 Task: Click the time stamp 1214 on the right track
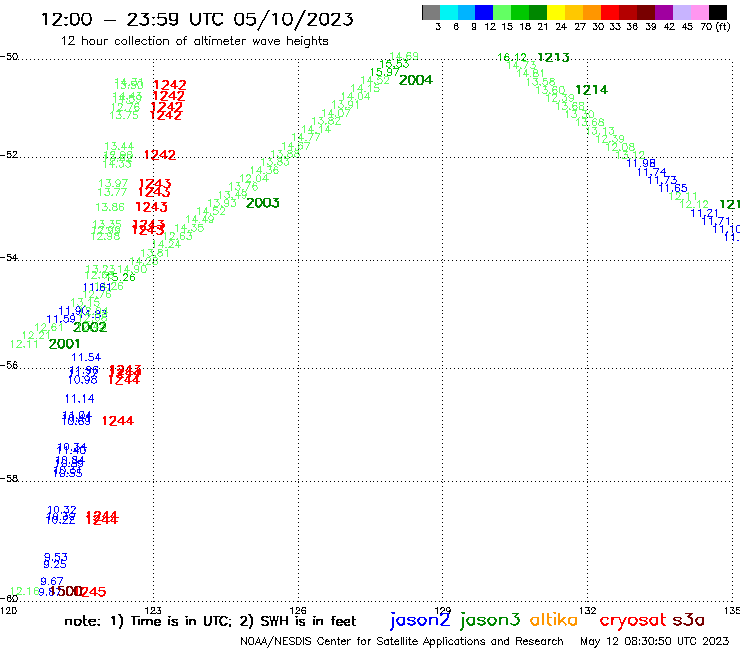(591, 90)
